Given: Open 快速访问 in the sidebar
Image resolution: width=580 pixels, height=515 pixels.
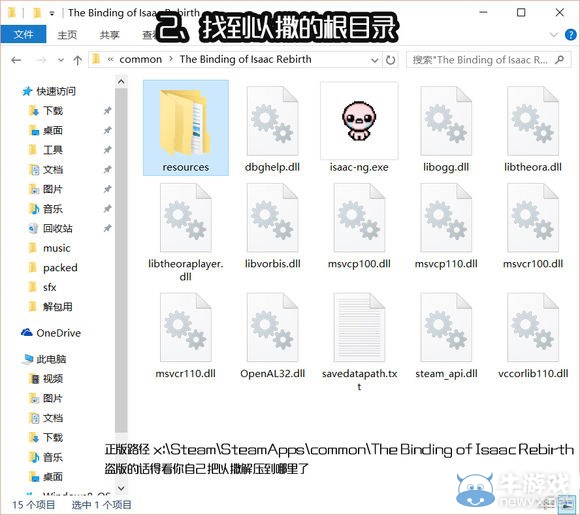Looking at the screenshot, I should [48, 91].
